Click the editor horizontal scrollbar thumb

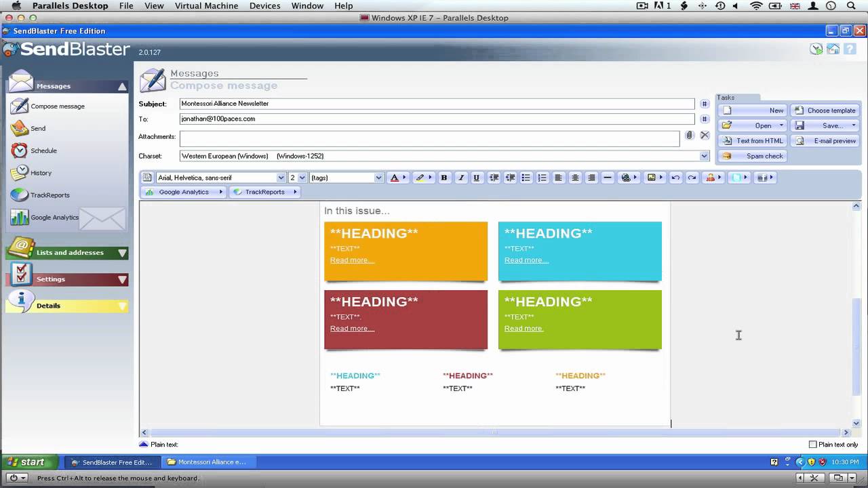(x=494, y=432)
